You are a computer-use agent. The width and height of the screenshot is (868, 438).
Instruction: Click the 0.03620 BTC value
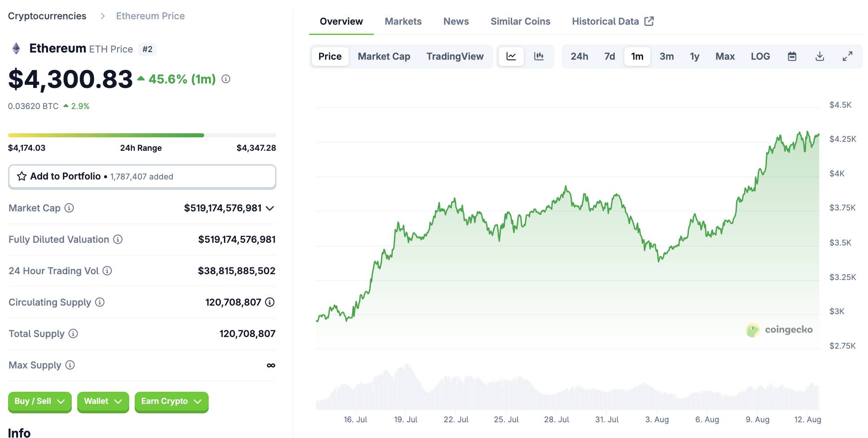coord(33,106)
